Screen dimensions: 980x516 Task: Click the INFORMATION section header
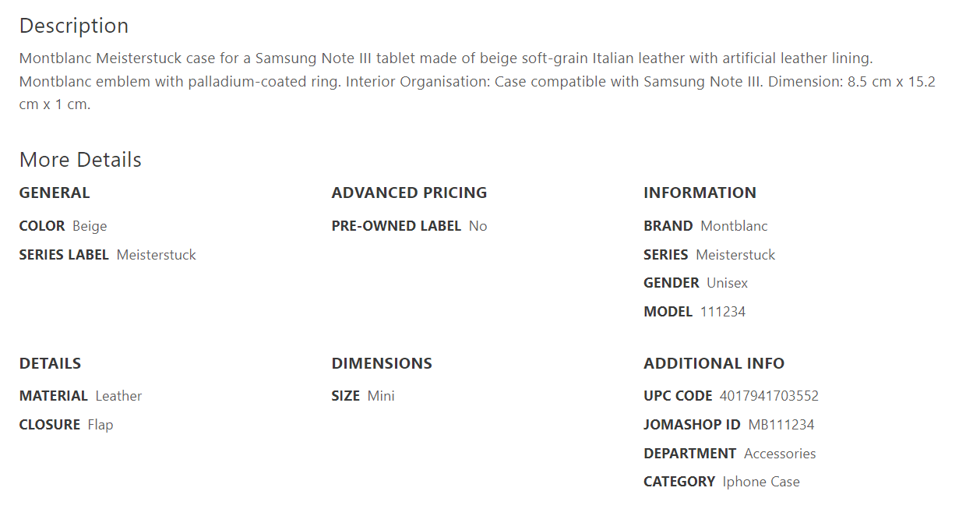point(700,193)
